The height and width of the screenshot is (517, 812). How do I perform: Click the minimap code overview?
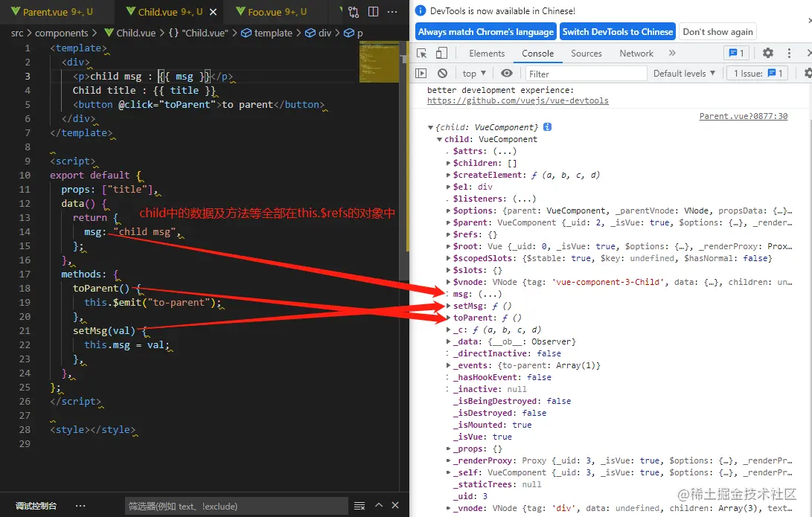pyautogui.click(x=379, y=62)
